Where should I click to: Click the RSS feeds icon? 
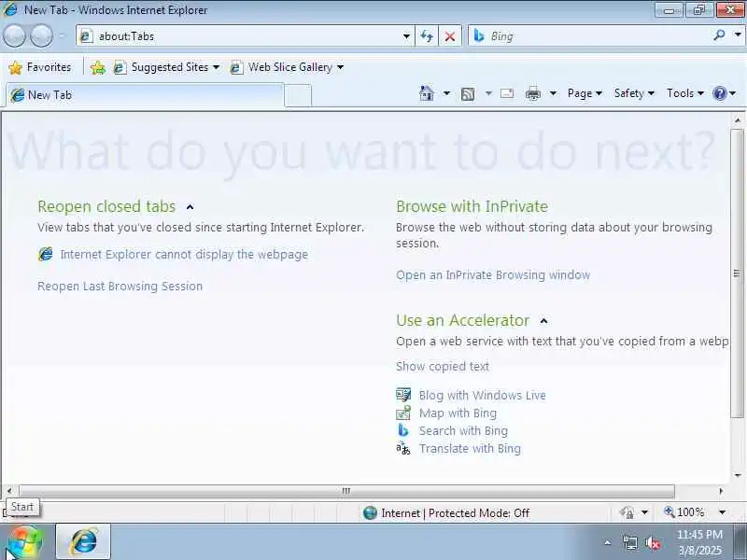pos(468,94)
